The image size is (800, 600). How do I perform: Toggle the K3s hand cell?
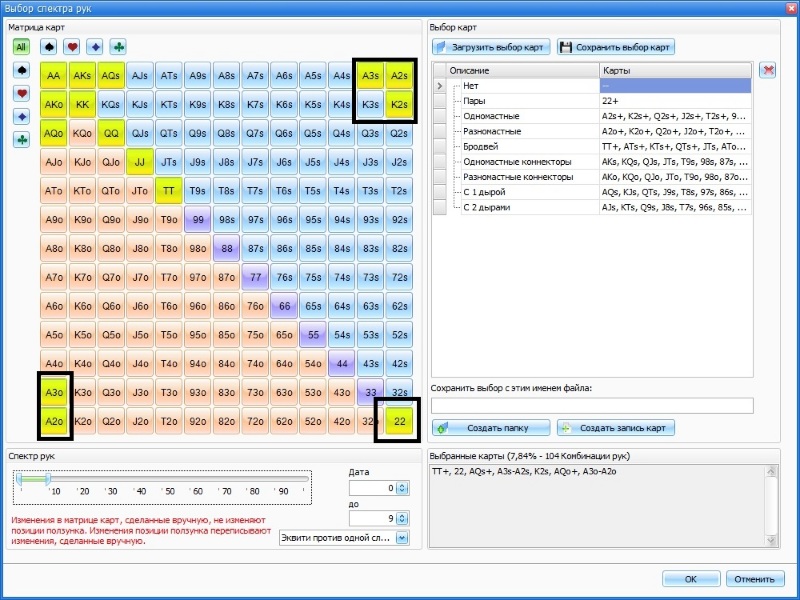coord(370,105)
